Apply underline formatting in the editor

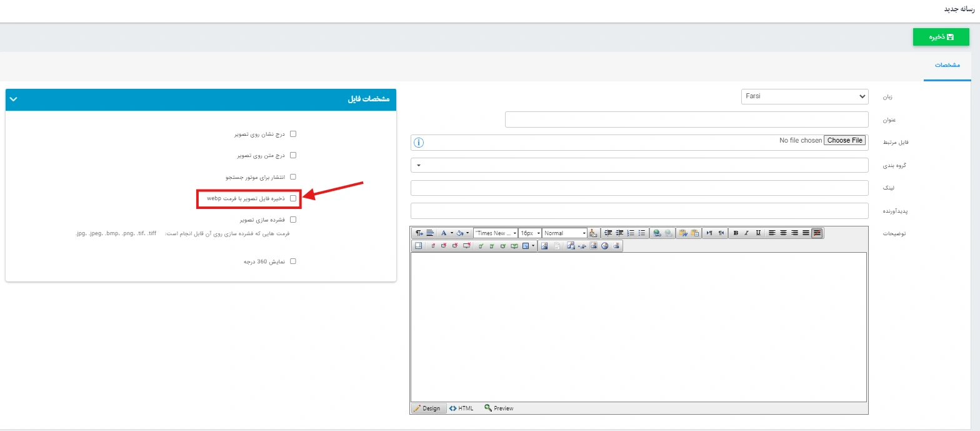(x=757, y=233)
